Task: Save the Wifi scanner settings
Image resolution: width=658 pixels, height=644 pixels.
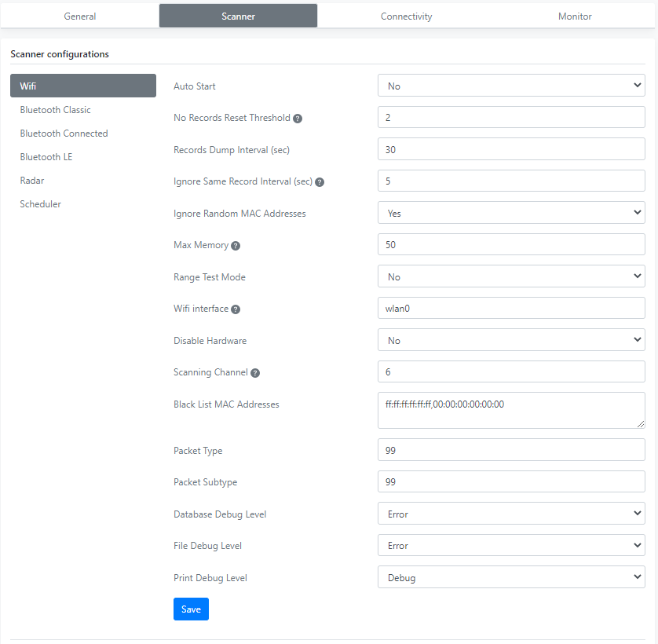Action: [x=191, y=609]
